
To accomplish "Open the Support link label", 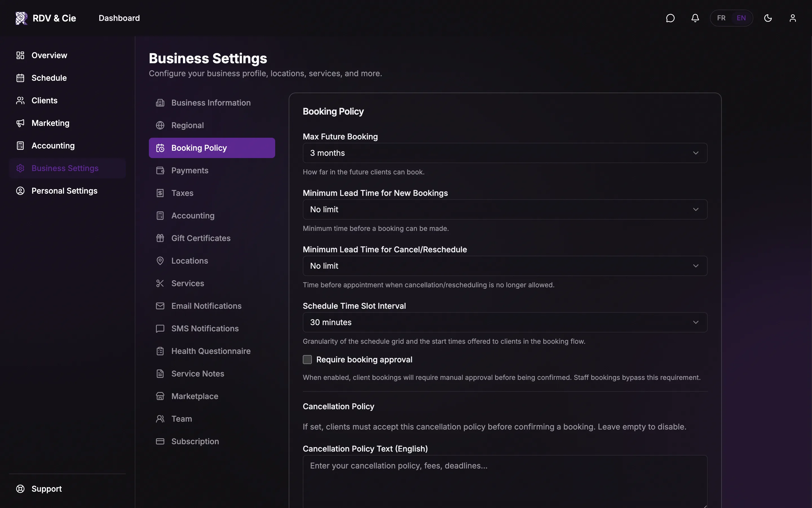I will [x=47, y=489].
